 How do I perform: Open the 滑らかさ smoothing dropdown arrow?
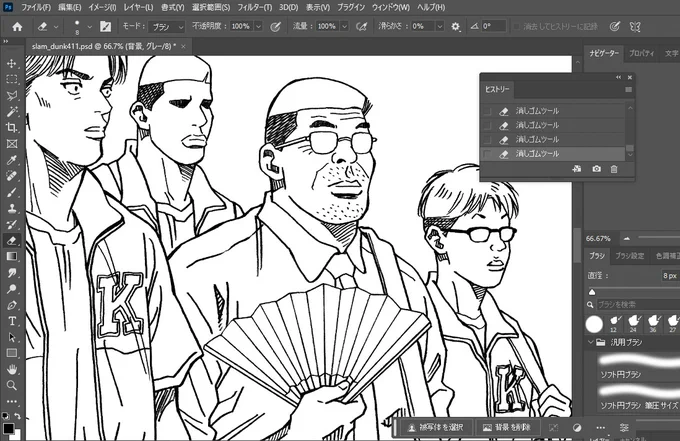point(440,27)
